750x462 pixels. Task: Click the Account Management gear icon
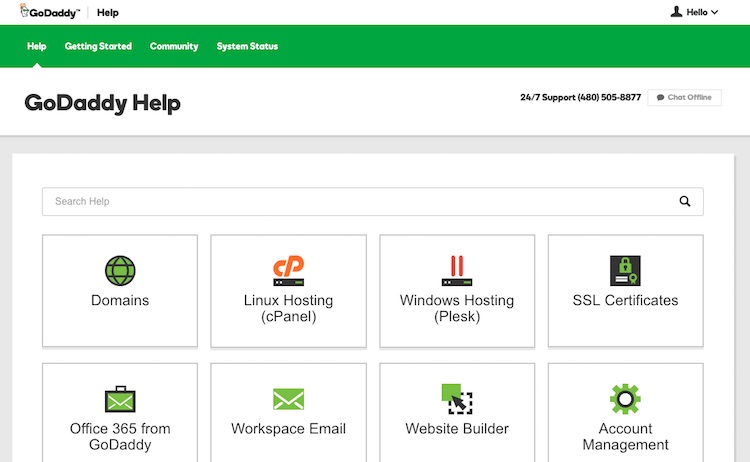625,399
